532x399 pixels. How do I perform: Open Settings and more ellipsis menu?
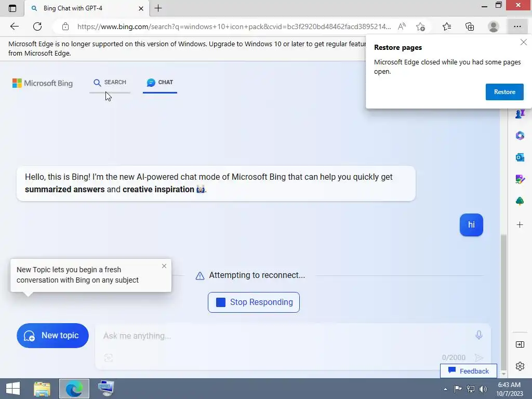pos(517,26)
